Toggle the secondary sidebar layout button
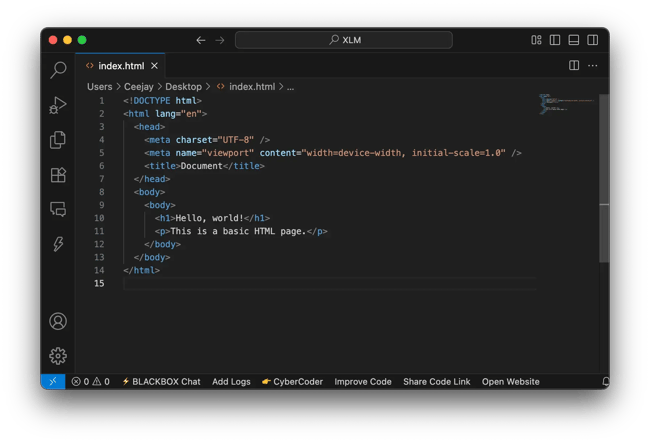The width and height of the screenshot is (650, 443). pyautogui.click(x=592, y=40)
